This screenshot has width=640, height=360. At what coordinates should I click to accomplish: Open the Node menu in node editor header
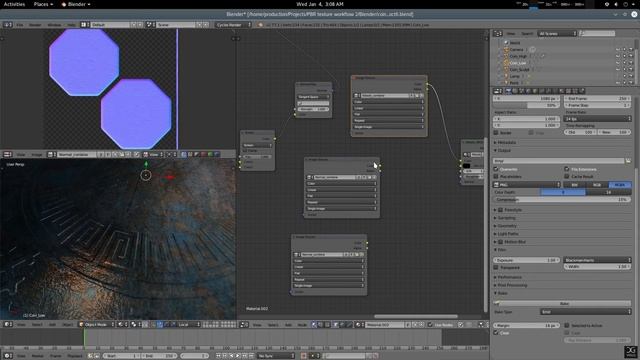(302, 324)
